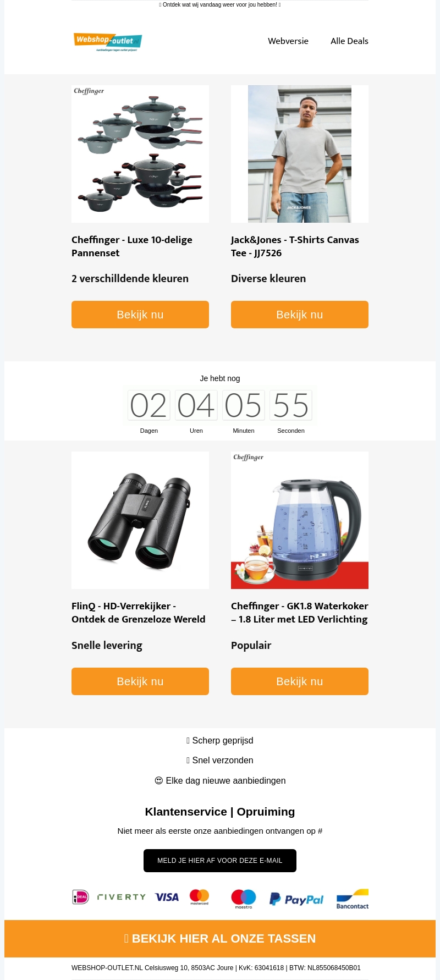Click Bekijk nu under FlinQ HD-Verrekijker

click(x=140, y=681)
